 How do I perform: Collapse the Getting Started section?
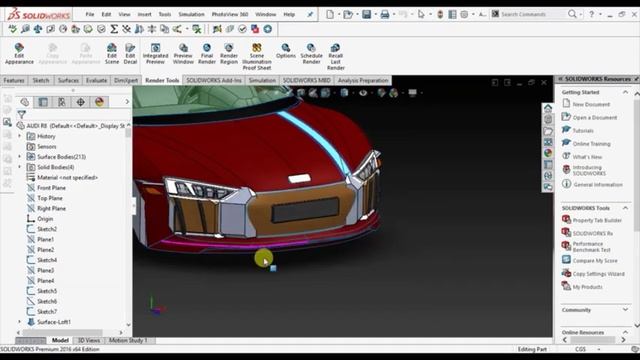coord(625,92)
